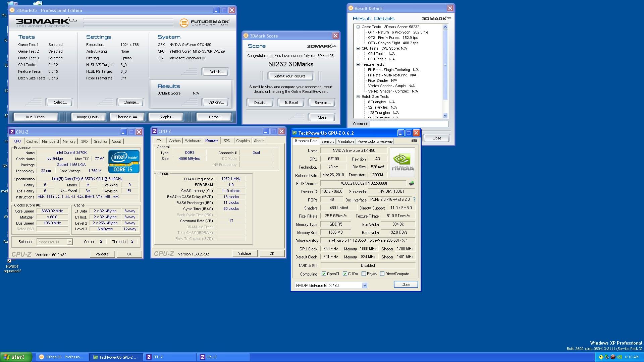Click the Bus Interface question mark help icon
Viewport: 644px width, 362px height.
coord(414,199)
